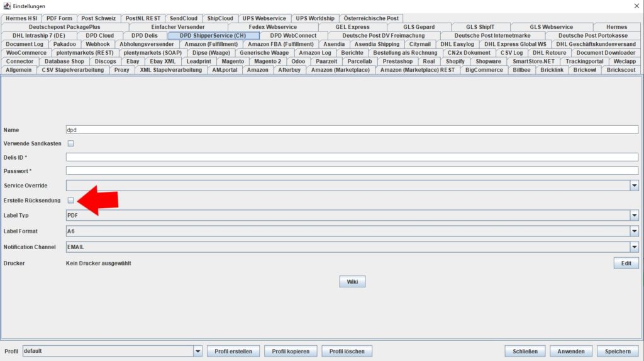Switch to the Webhook tab
644x361 pixels.
coord(97,45)
